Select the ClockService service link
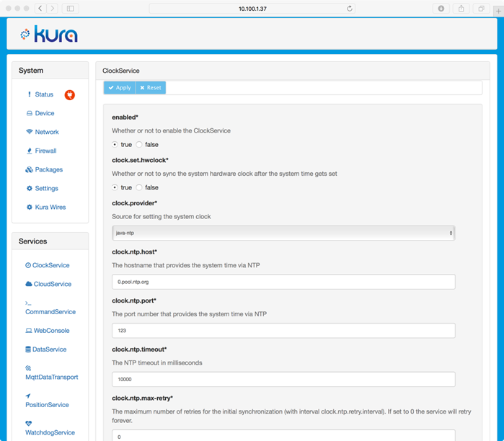The height and width of the screenshot is (441, 504). [x=50, y=265]
